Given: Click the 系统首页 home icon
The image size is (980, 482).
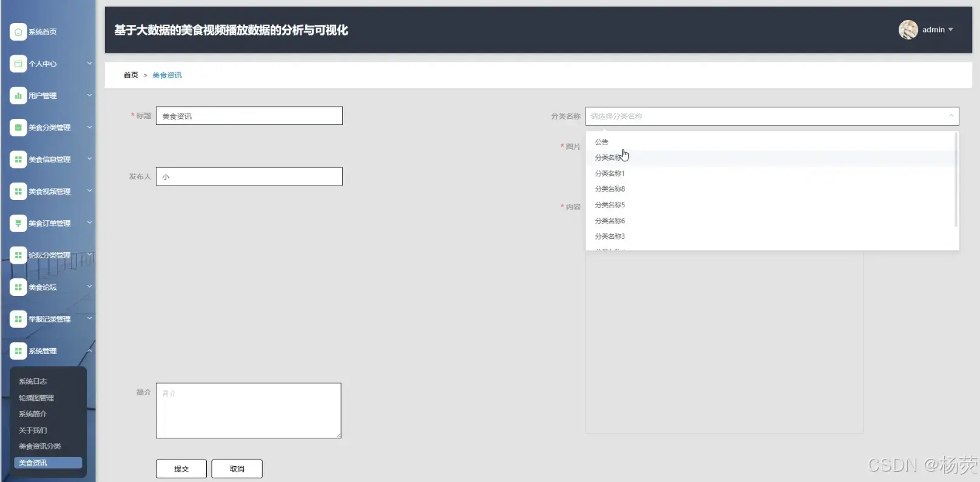Looking at the screenshot, I should [18, 32].
